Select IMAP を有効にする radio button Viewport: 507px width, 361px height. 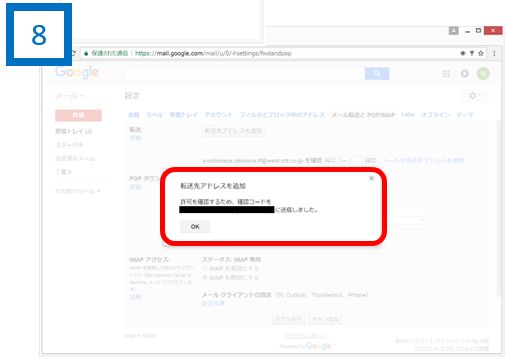[205, 268]
